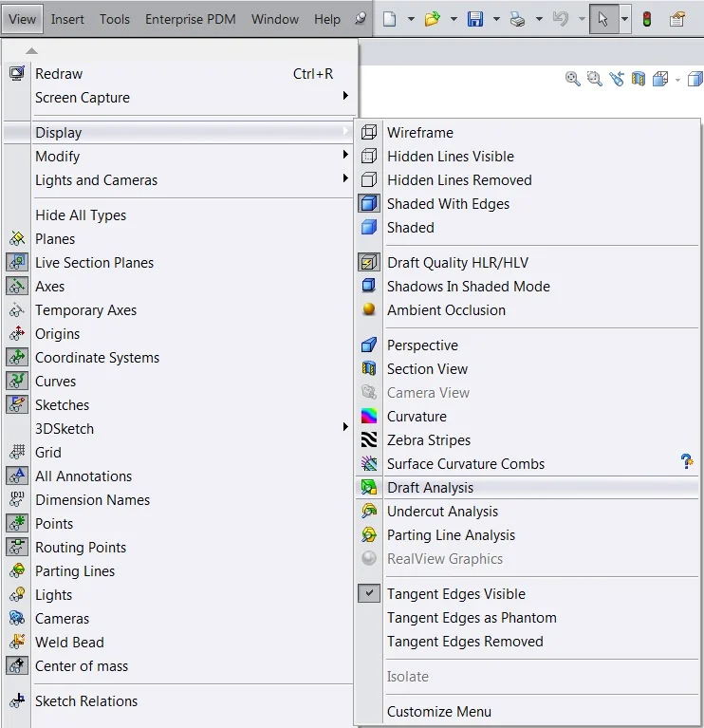Open the Tools menu
The height and width of the screenshot is (728, 704).
point(115,19)
